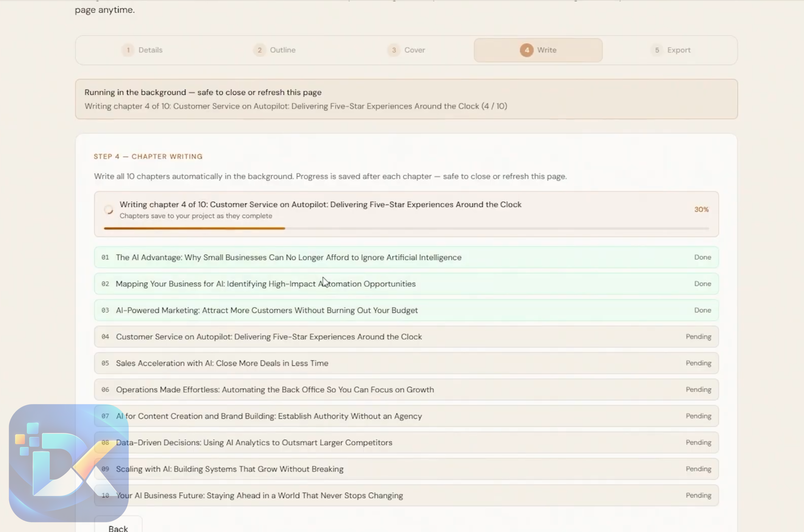Select chapter 10 Your AI Business Future row
This screenshot has width=804, height=532.
pyautogui.click(x=406, y=496)
